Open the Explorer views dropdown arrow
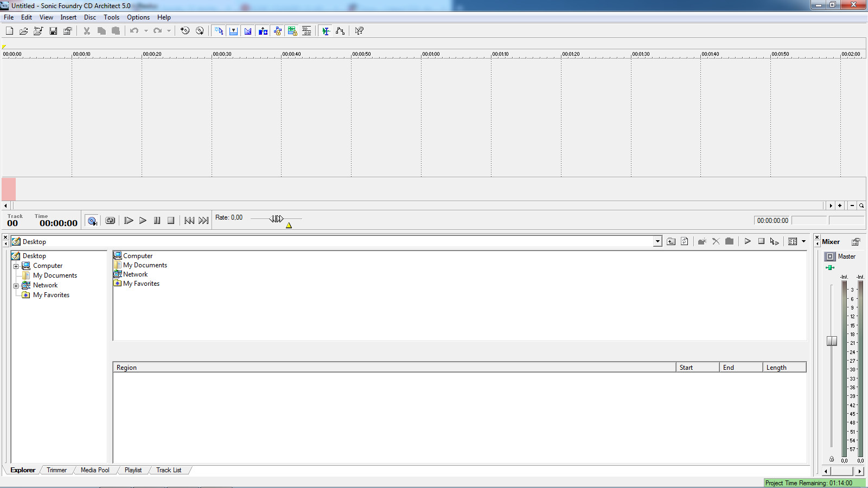The image size is (868, 488). [804, 242]
